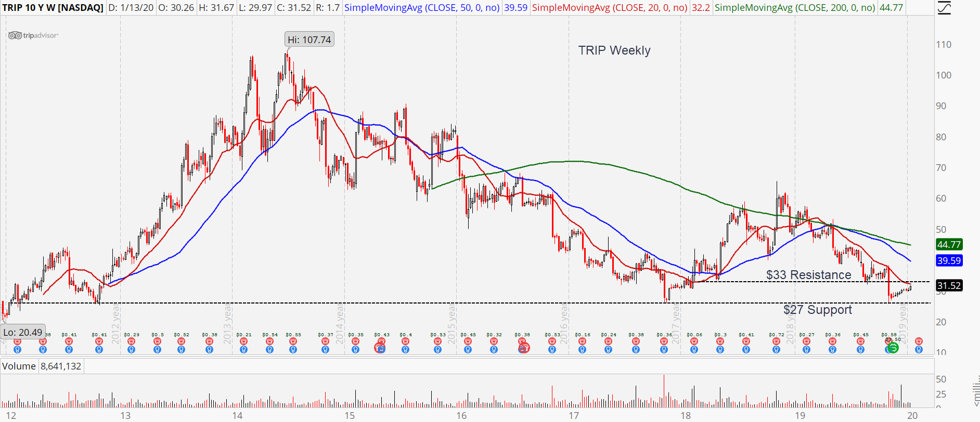Click the blue lightbulb icon under $0.54
The image size is (980, 422).
click(x=269, y=350)
